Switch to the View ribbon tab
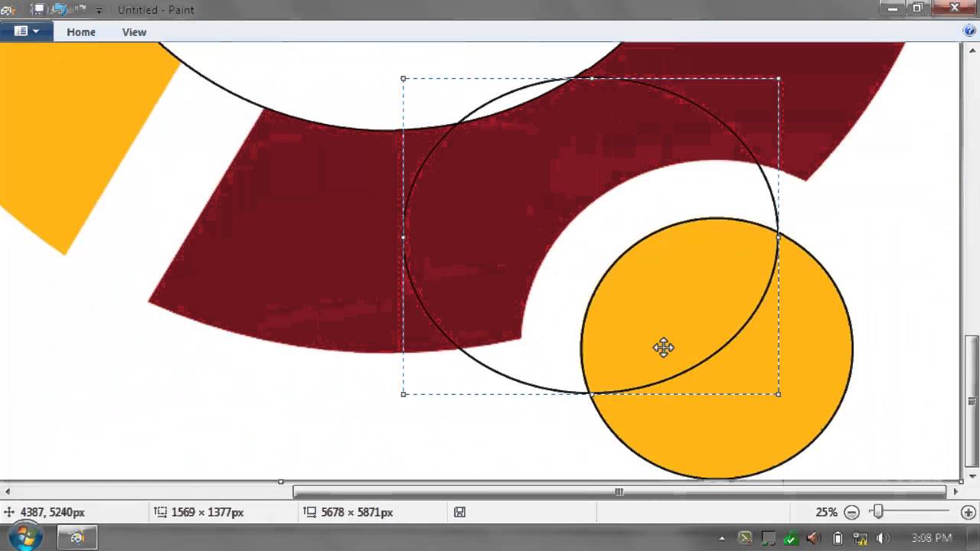This screenshot has width=980, height=551. [x=134, y=32]
